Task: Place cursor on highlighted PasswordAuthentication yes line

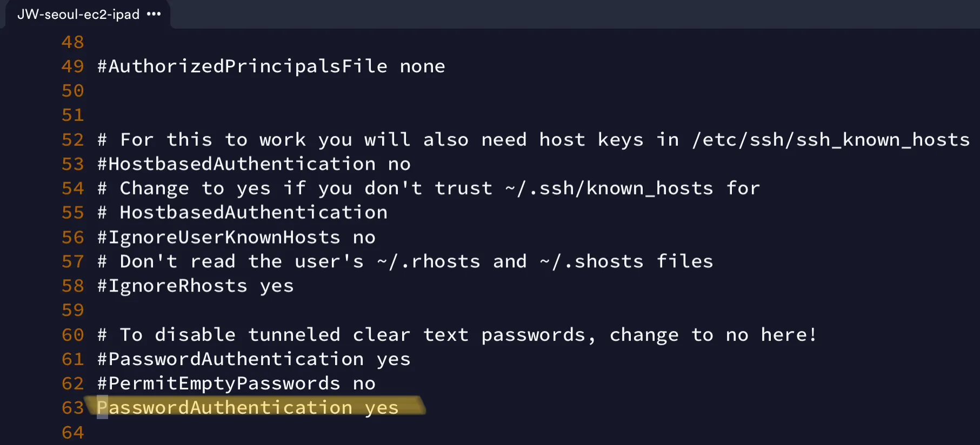Action: 248,408
